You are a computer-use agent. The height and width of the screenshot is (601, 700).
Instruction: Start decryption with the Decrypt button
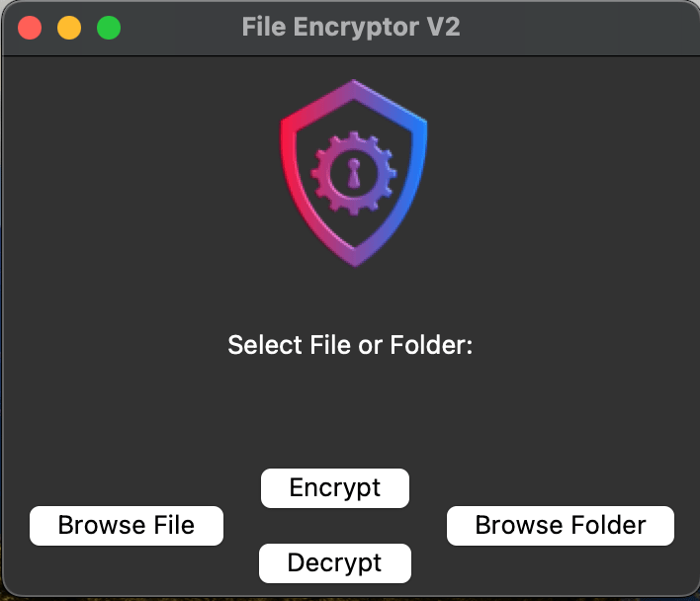click(335, 563)
